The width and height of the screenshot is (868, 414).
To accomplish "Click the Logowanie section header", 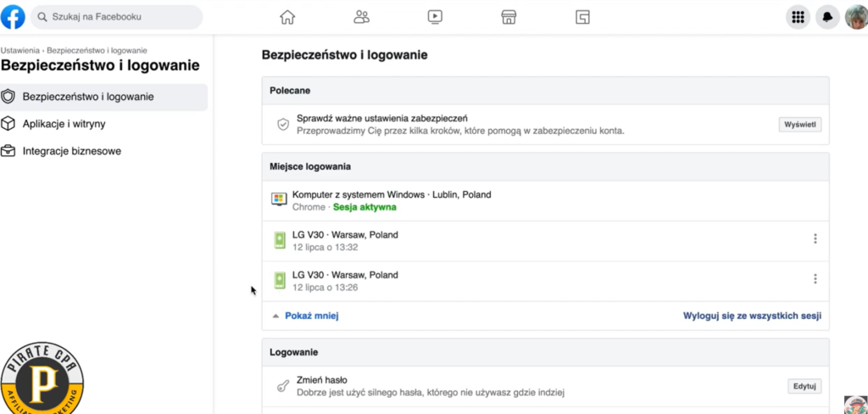I will (545, 352).
